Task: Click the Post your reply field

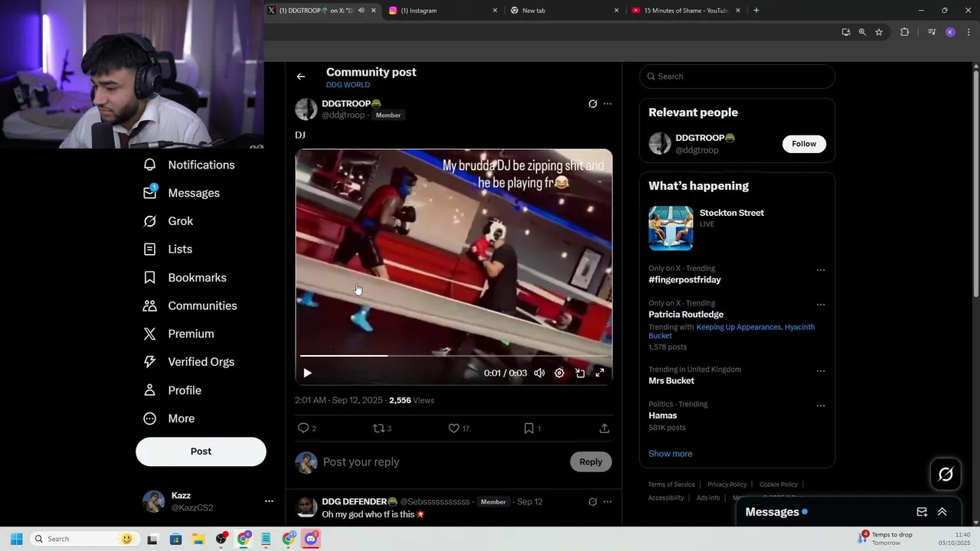Action: point(443,462)
